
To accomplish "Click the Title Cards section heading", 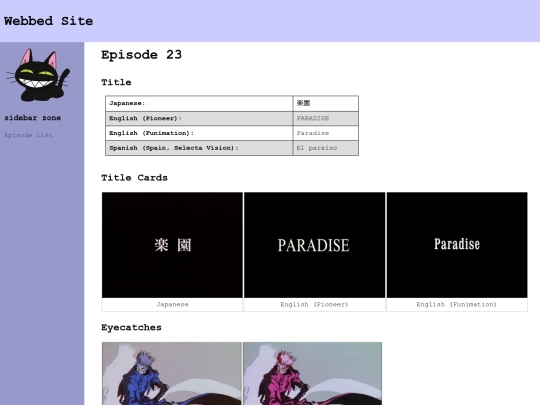I will point(134,178).
